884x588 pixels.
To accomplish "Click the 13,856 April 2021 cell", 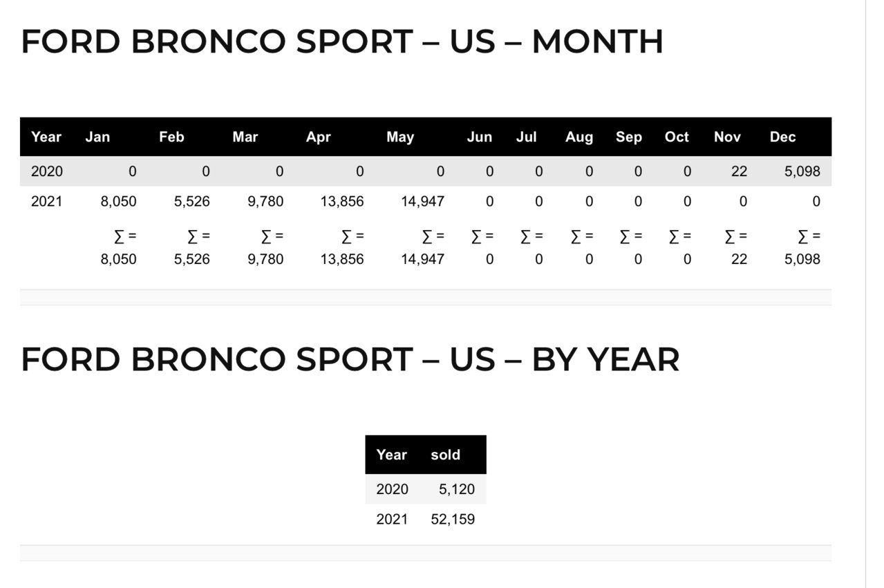I will click(x=341, y=202).
